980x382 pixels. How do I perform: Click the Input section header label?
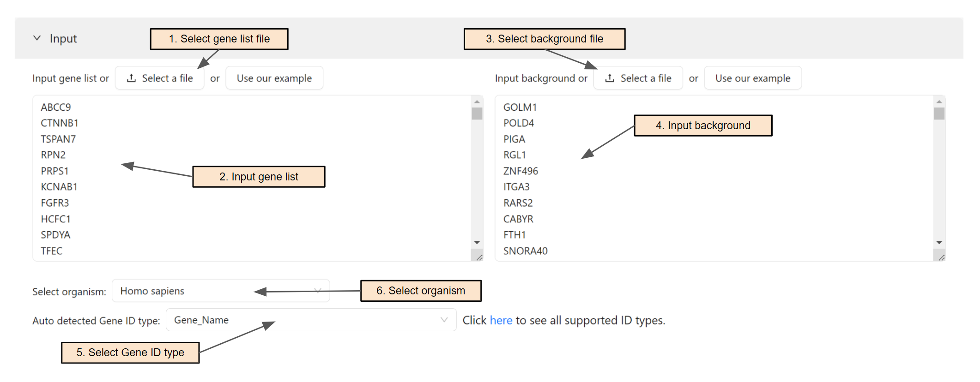63,39
